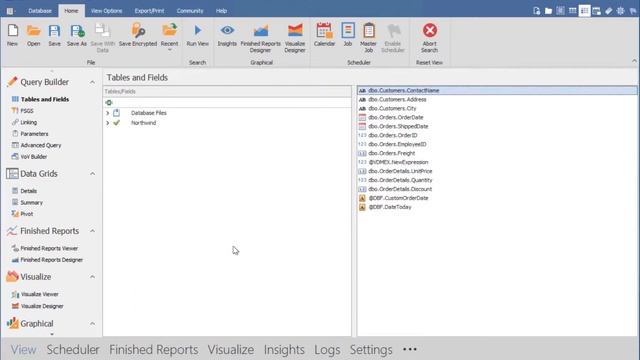Click the Save icon in ribbon
The height and width of the screenshot is (360, 640).
click(54, 35)
